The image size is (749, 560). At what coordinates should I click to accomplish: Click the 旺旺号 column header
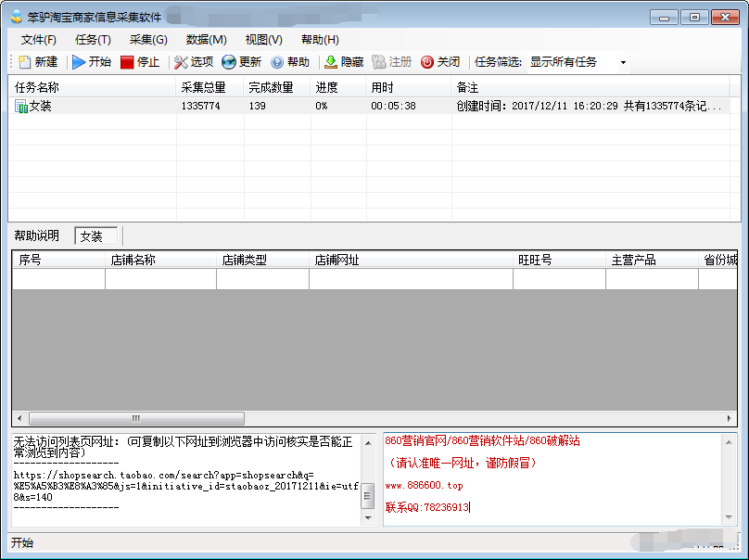(559, 260)
